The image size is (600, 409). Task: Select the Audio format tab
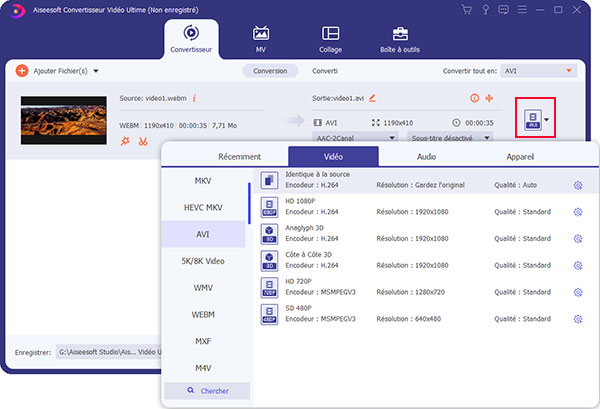click(426, 156)
